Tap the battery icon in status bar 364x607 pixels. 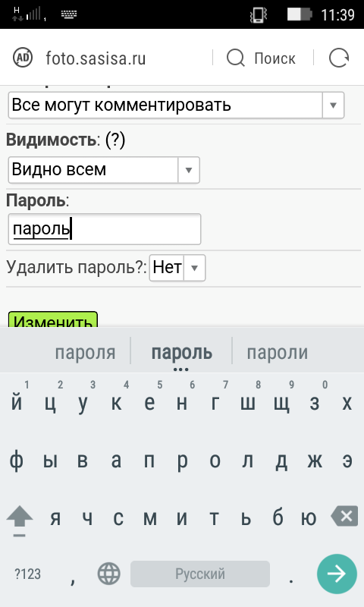(300, 14)
